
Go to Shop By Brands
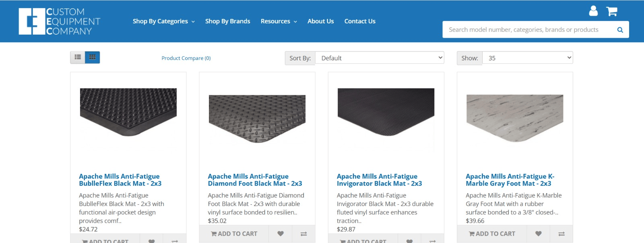pyautogui.click(x=227, y=21)
